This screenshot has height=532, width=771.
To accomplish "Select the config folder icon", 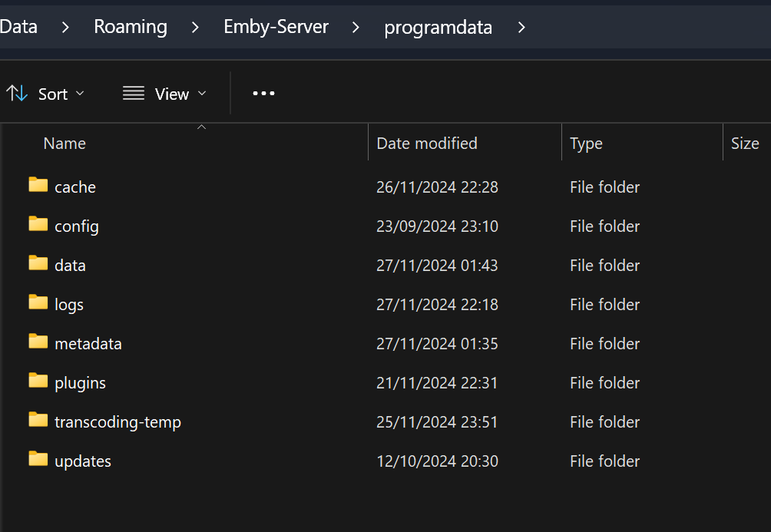I will pyautogui.click(x=38, y=224).
